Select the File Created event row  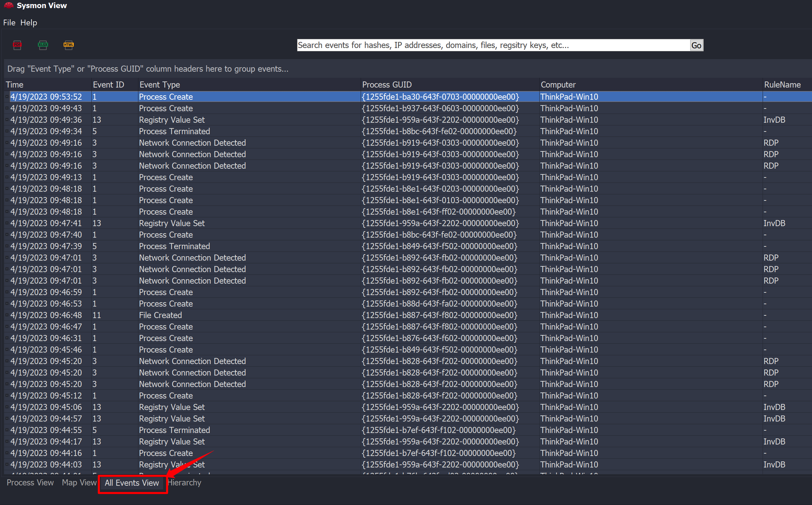(x=408, y=315)
